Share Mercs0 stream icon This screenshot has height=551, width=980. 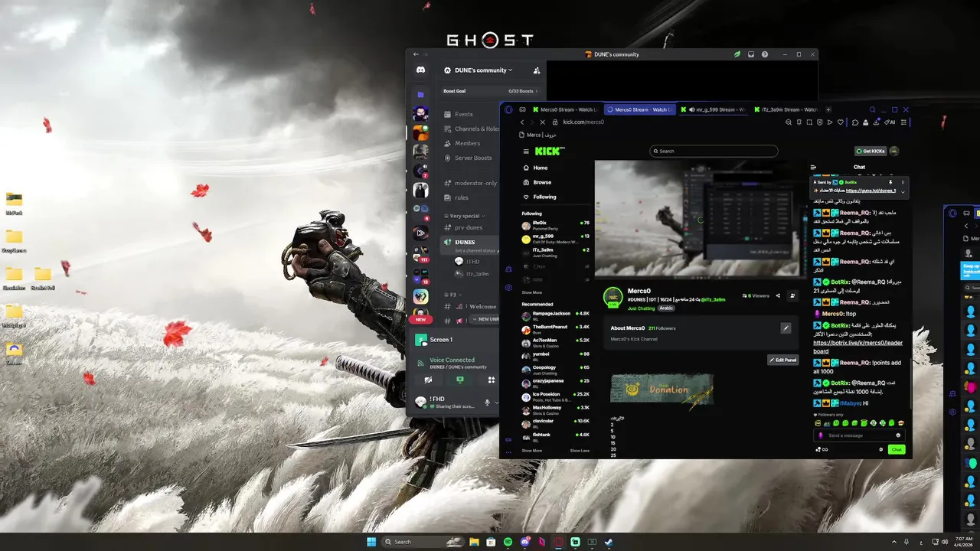click(778, 295)
